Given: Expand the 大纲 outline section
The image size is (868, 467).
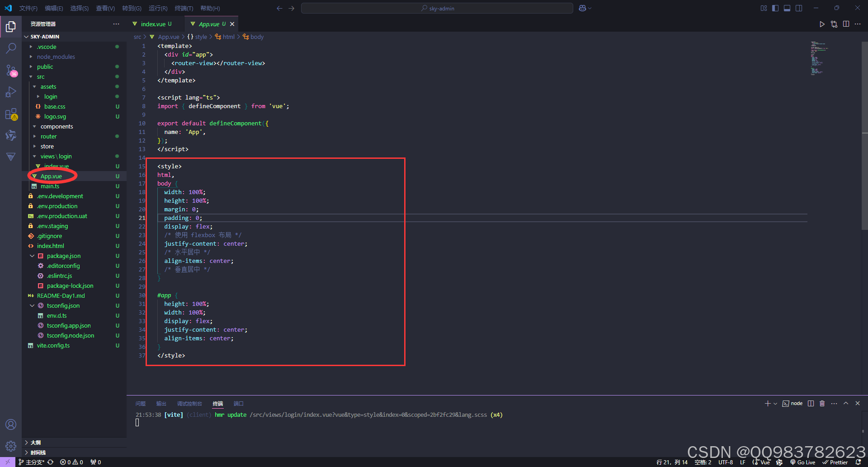Looking at the screenshot, I should point(74,443).
